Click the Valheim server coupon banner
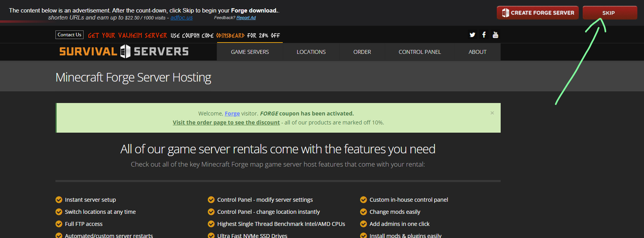This screenshot has height=238, width=644. point(184,36)
